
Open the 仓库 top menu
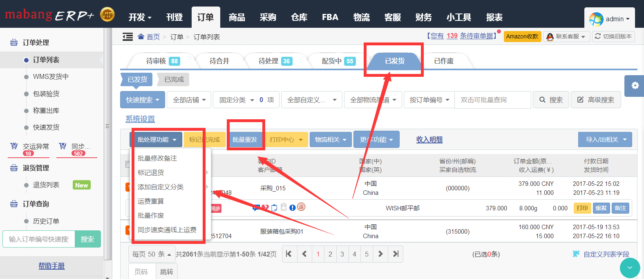(299, 17)
